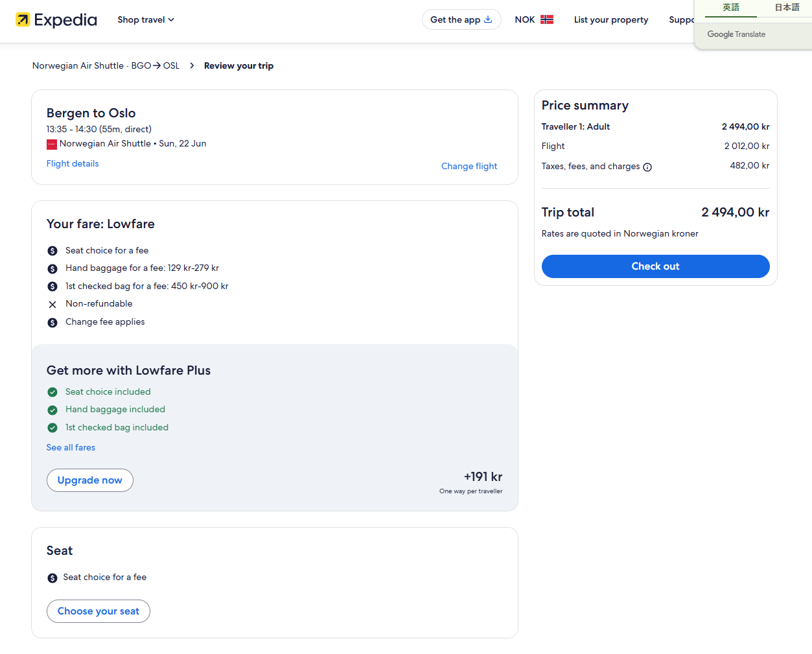Click the dollar icon in the Seat section
The width and height of the screenshot is (812, 654).
point(52,578)
